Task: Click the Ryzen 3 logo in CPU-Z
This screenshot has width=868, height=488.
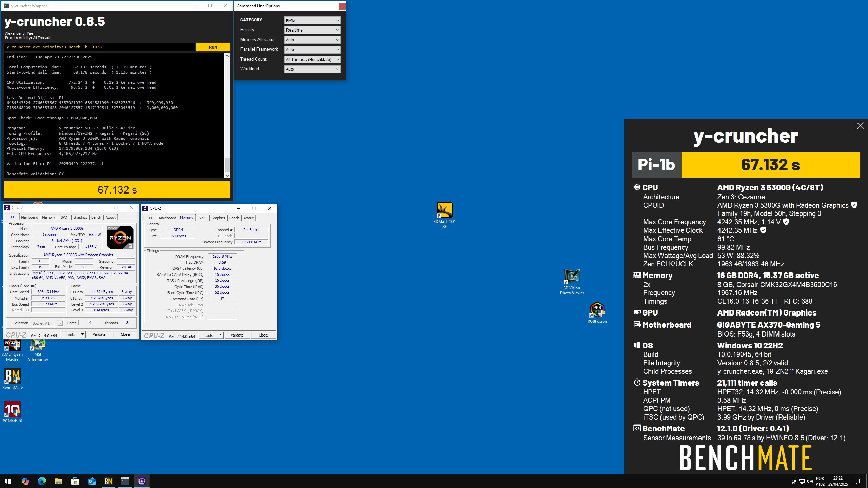Action: point(120,237)
